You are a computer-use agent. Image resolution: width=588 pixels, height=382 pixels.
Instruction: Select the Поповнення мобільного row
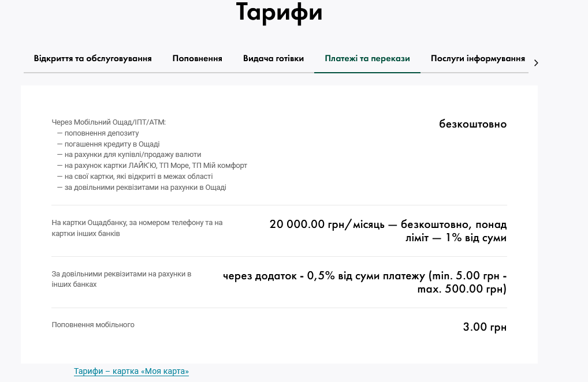[93, 324]
